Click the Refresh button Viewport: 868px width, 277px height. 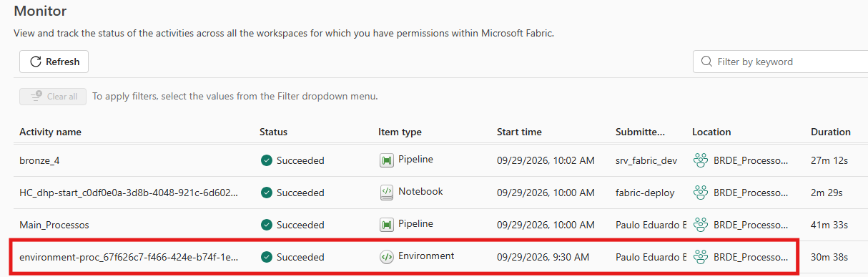click(x=54, y=62)
